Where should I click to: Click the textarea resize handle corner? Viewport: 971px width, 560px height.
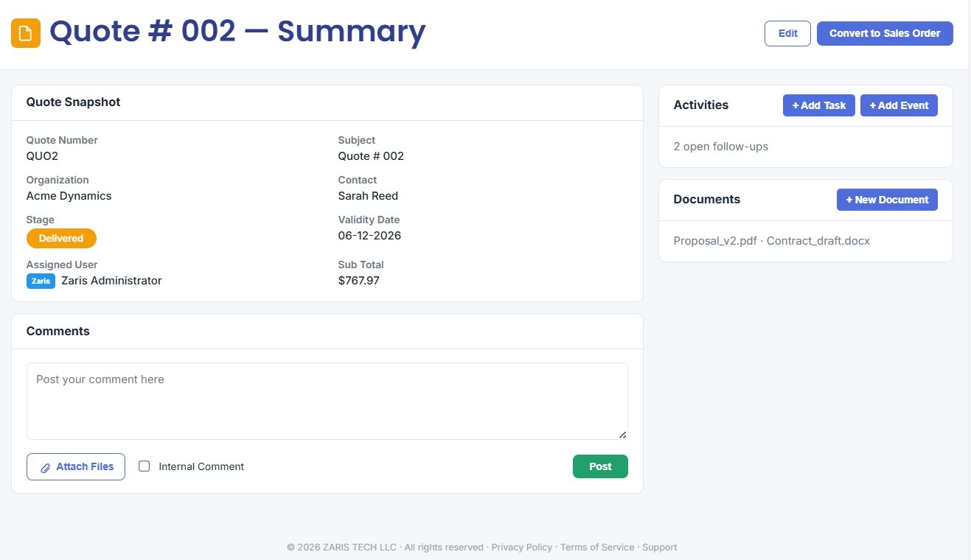point(623,435)
